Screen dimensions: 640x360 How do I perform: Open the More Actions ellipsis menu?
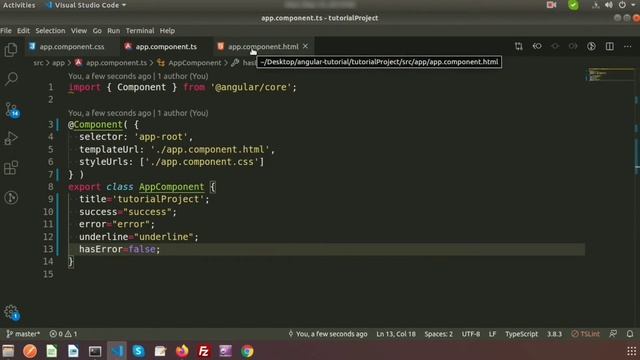coord(628,47)
